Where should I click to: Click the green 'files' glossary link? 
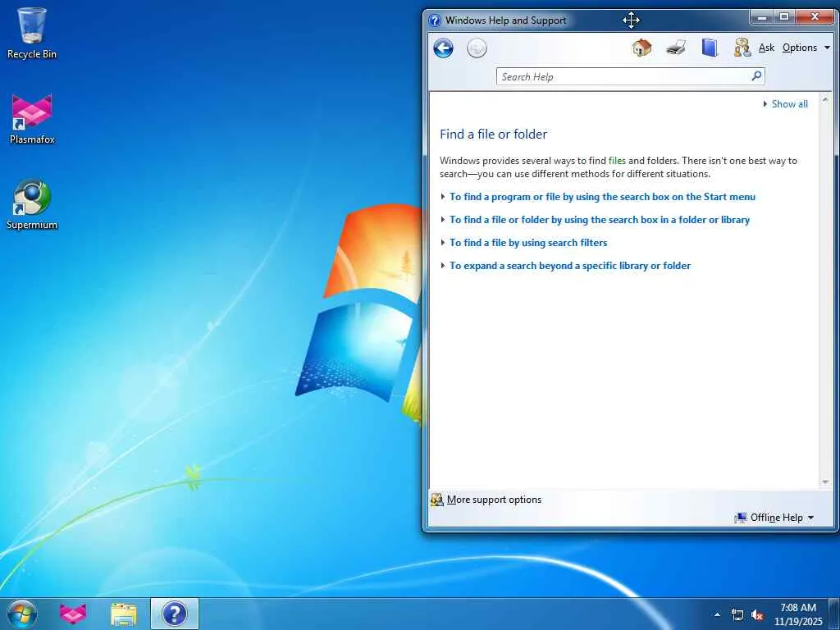pos(617,160)
